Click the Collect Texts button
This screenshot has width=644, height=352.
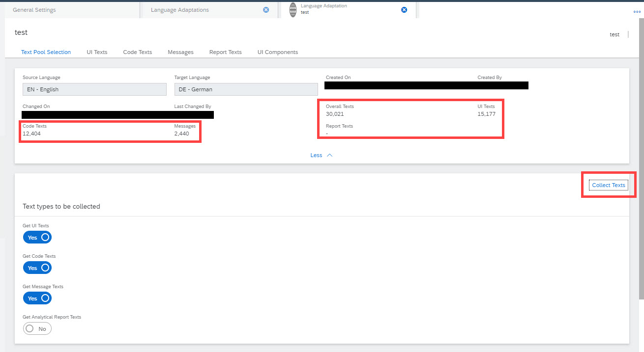tap(609, 186)
